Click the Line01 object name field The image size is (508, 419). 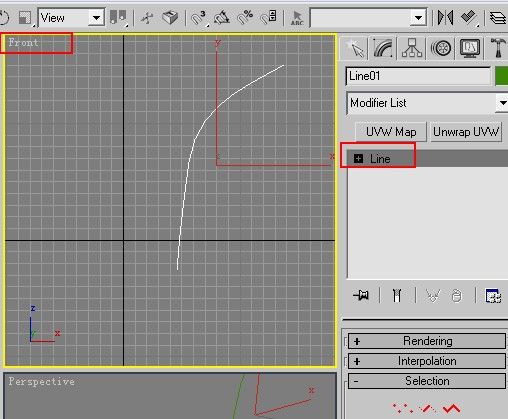point(418,76)
